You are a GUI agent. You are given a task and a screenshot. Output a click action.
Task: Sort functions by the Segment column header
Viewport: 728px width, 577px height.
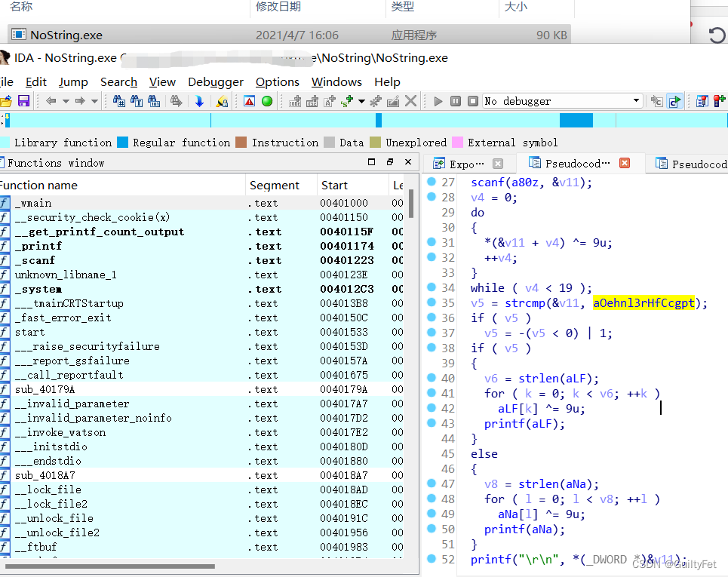pyautogui.click(x=275, y=186)
